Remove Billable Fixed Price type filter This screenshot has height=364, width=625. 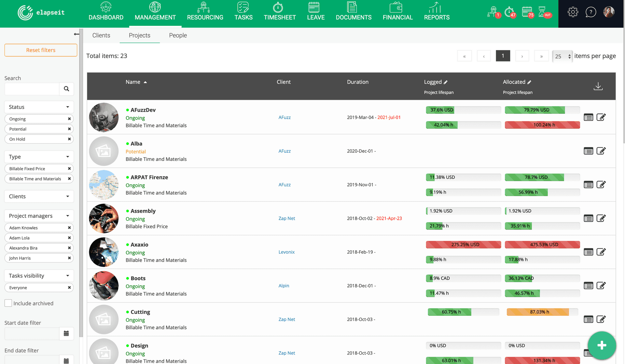69,169
